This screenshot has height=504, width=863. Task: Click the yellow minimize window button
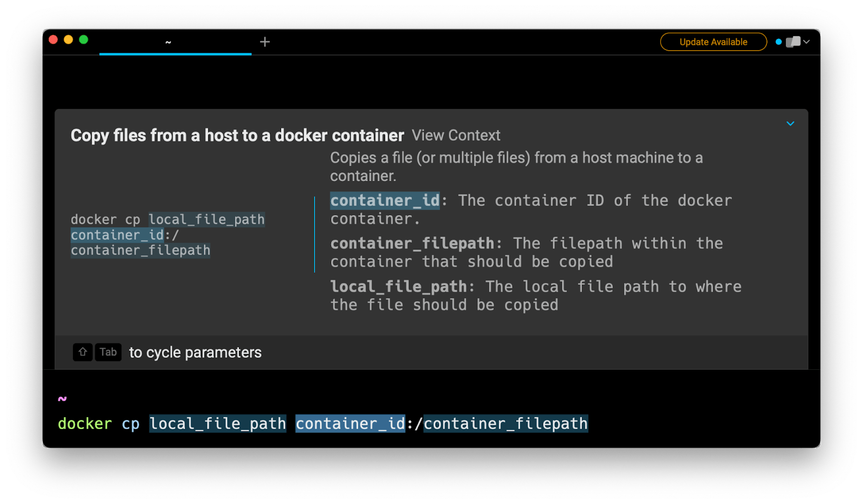(69, 39)
